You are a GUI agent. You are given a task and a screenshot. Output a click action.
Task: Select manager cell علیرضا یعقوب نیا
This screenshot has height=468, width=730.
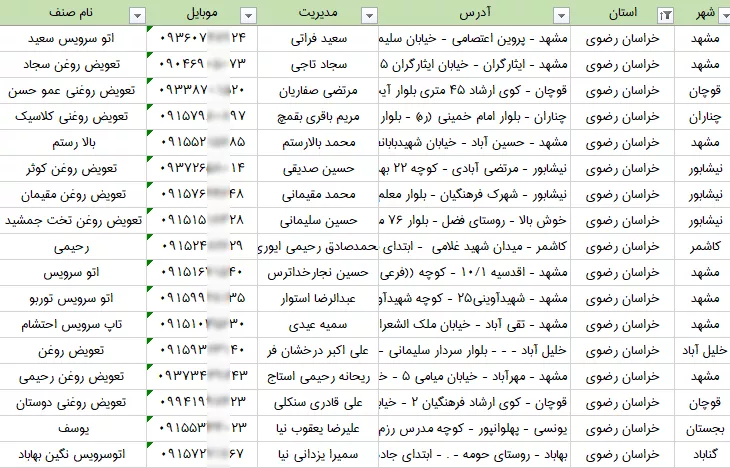318,429
